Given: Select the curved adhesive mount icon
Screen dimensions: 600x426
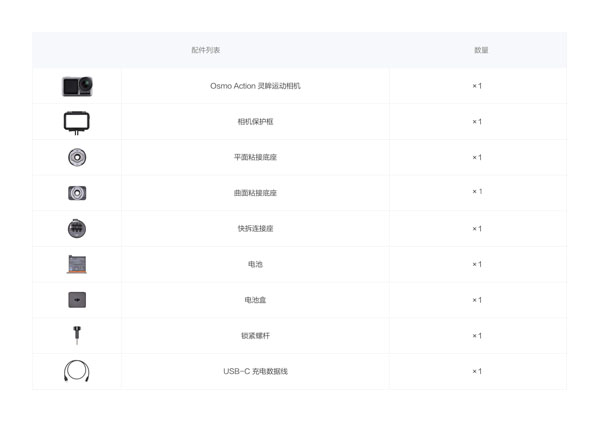Looking at the screenshot, I should (x=77, y=193).
